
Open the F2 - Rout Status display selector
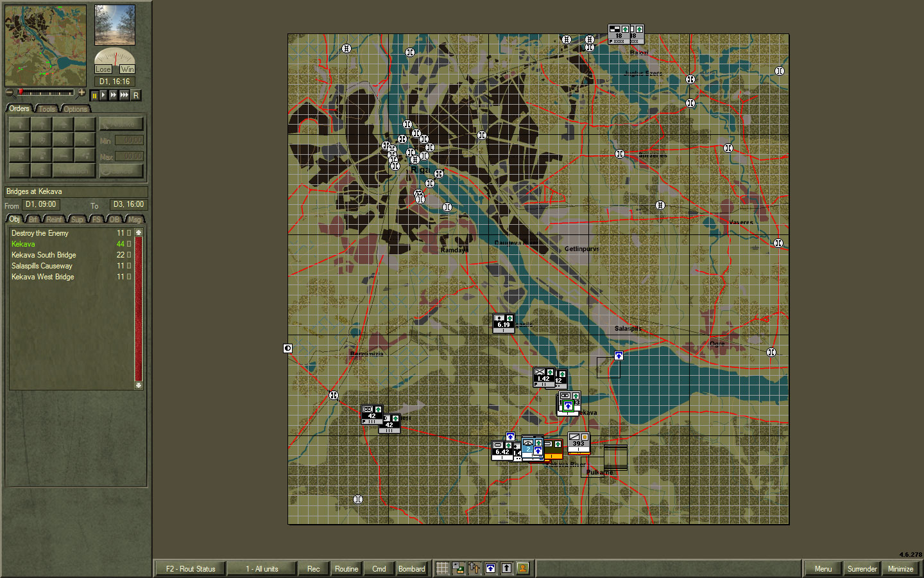point(191,568)
